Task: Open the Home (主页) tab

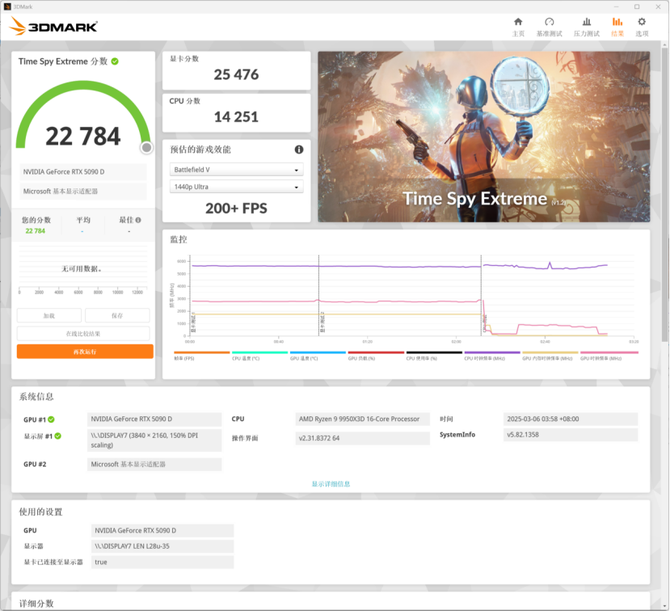Action: click(518, 27)
